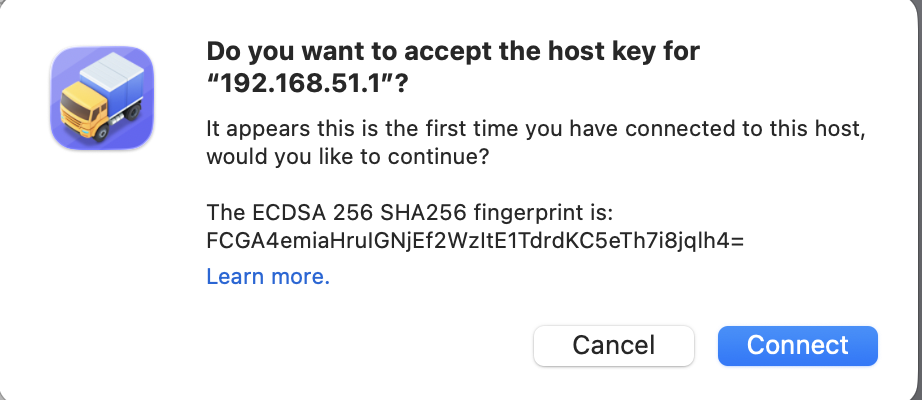Open the Learn more link

point(268,277)
